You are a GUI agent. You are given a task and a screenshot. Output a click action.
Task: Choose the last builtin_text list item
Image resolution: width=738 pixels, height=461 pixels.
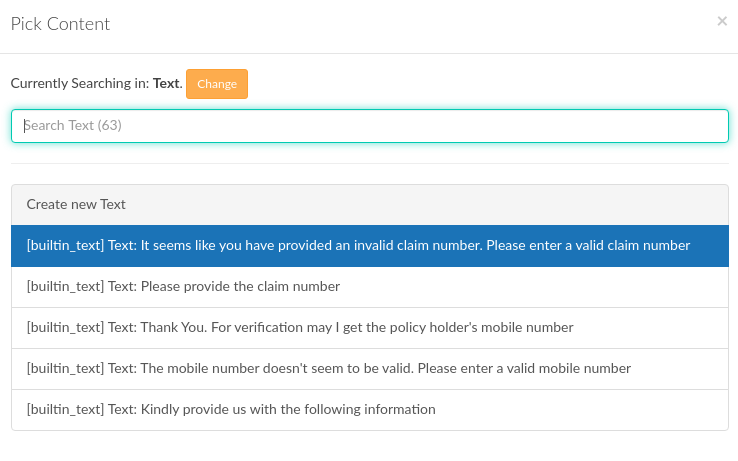tap(370, 410)
